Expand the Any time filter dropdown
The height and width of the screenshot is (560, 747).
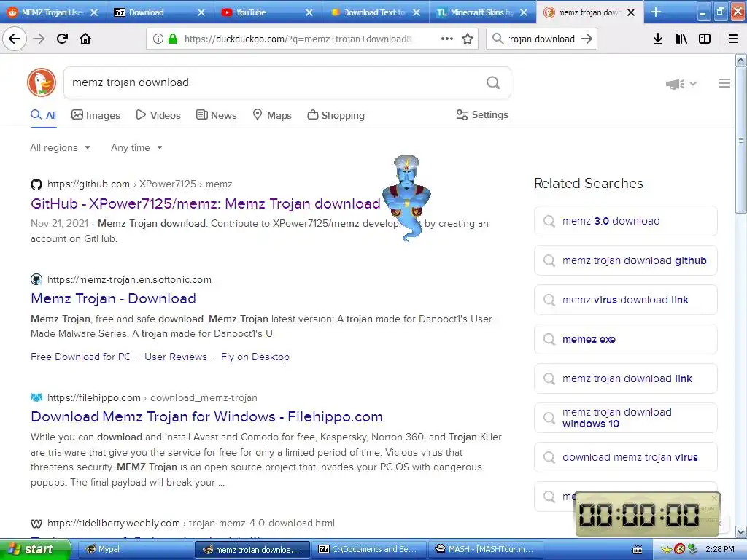click(x=136, y=147)
